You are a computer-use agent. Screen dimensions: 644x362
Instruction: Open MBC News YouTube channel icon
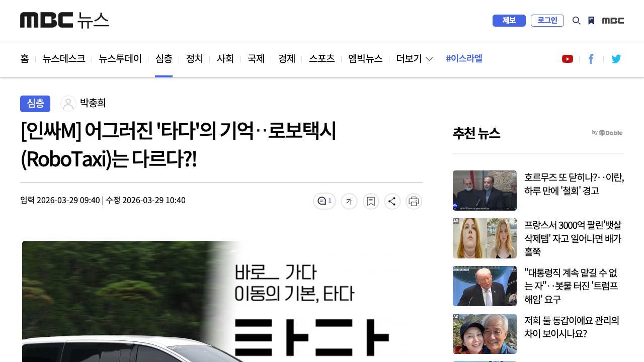(568, 59)
